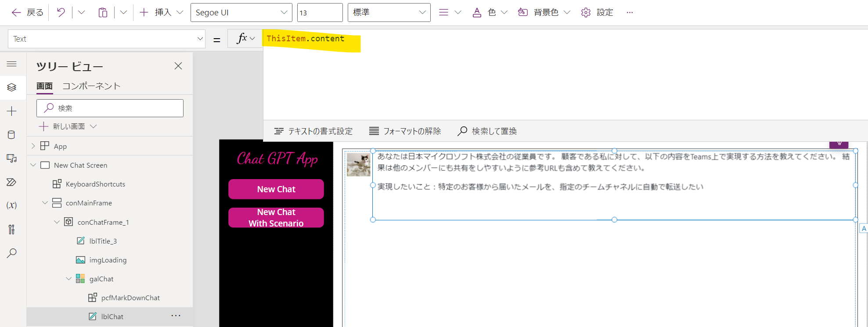Viewport: 868px width, 327px height.
Task: Select lblChat in tree view
Action: tap(112, 317)
